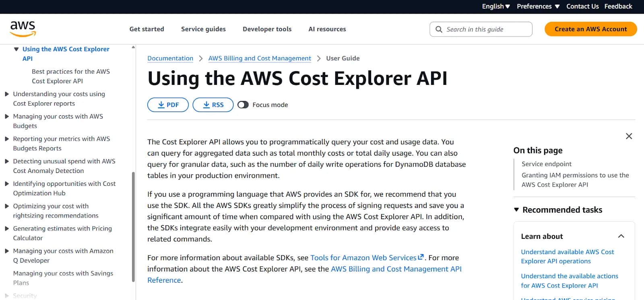Click the Using the AWS Cost Explorer API page heading

297,78
